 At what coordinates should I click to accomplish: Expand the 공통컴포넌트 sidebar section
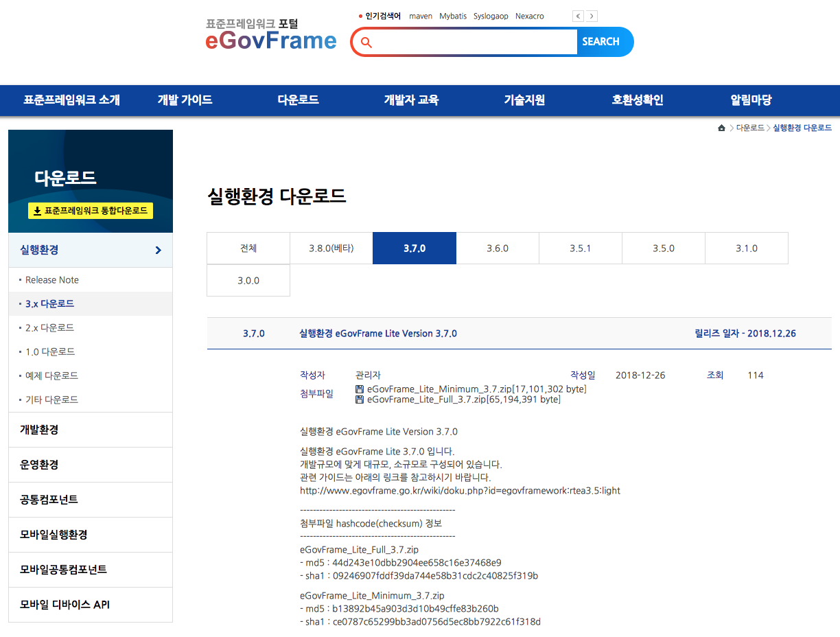[x=90, y=500]
